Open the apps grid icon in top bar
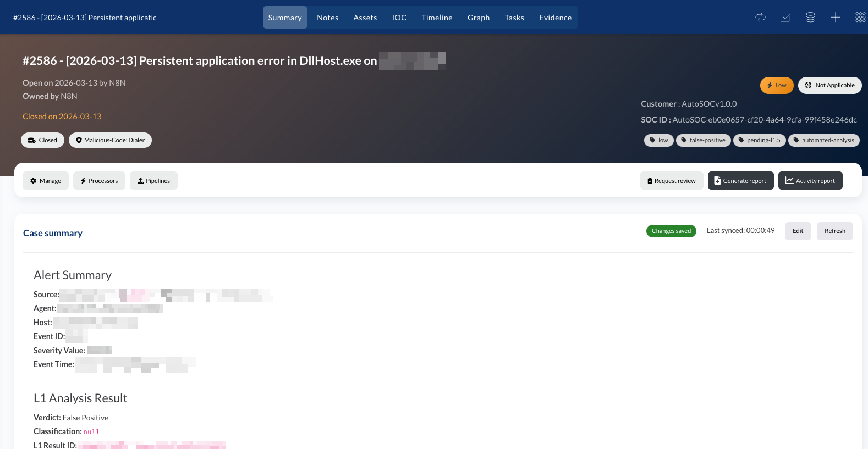 coord(860,17)
